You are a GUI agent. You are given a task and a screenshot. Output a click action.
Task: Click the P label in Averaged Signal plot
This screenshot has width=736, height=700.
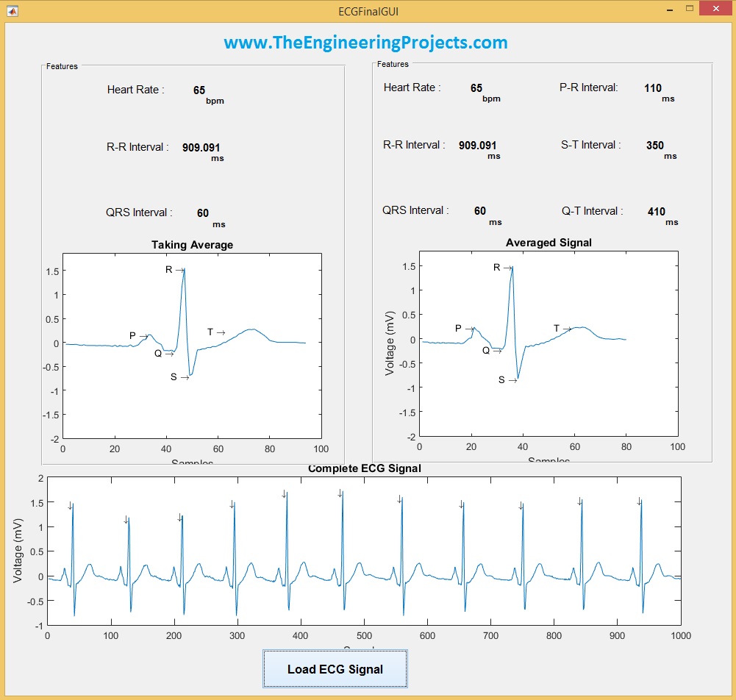click(x=458, y=328)
